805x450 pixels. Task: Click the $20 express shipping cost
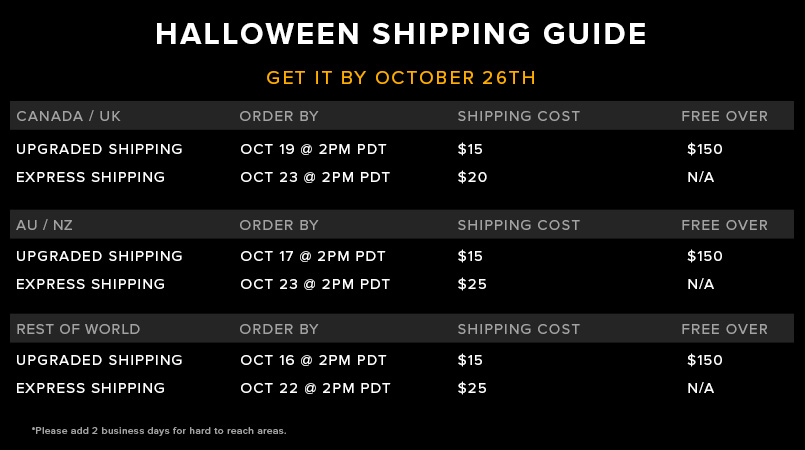click(x=472, y=177)
